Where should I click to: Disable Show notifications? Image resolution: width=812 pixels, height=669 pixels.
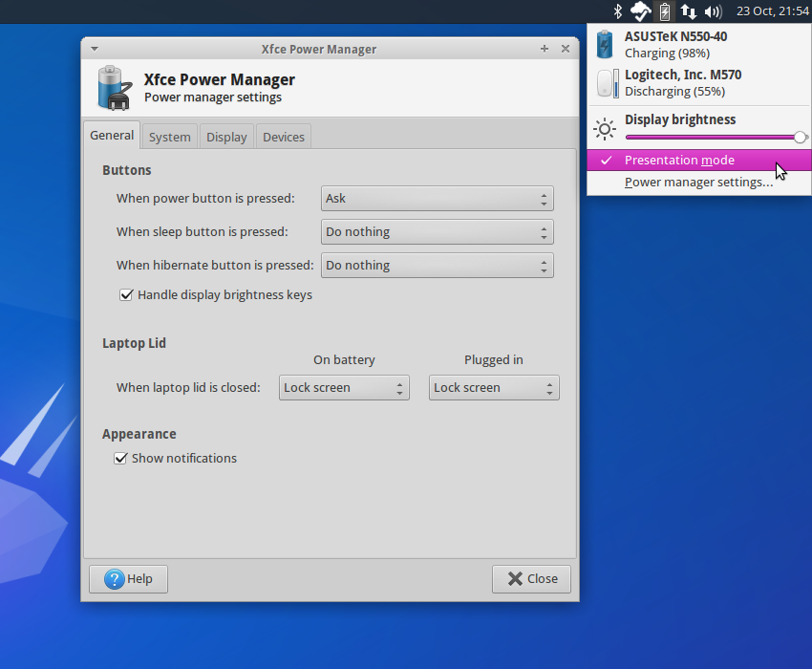120,458
